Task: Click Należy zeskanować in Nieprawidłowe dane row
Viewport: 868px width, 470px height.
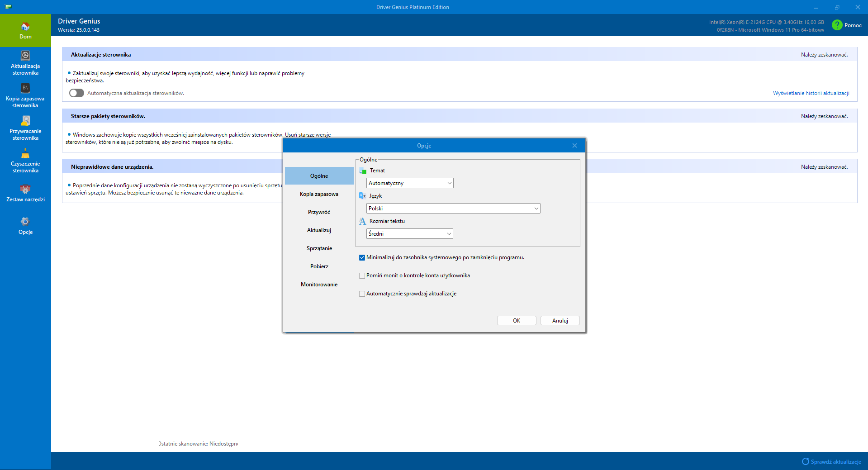Action: 825,167
